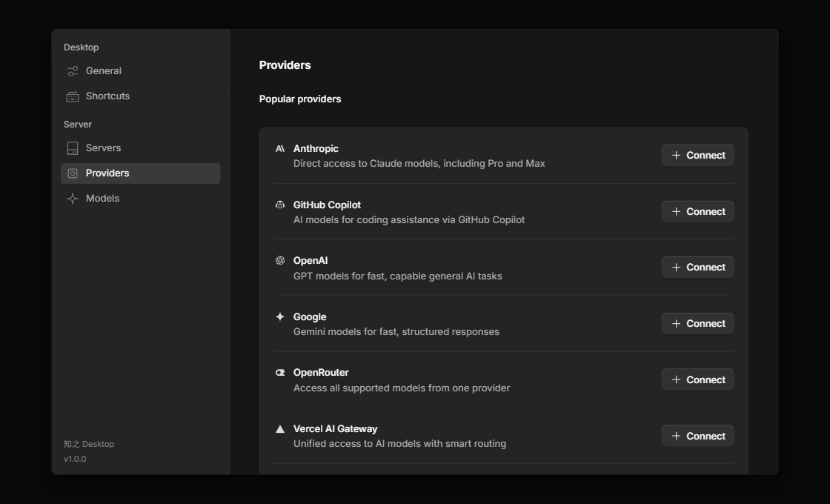Image resolution: width=830 pixels, height=504 pixels.
Task: Click the Anthropic logo icon
Action: click(x=280, y=149)
